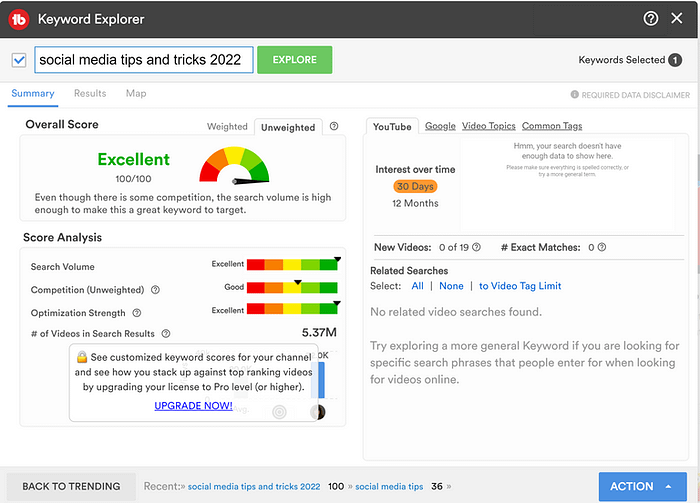Expand the ACTION dropdown button

pyautogui.click(x=642, y=486)
